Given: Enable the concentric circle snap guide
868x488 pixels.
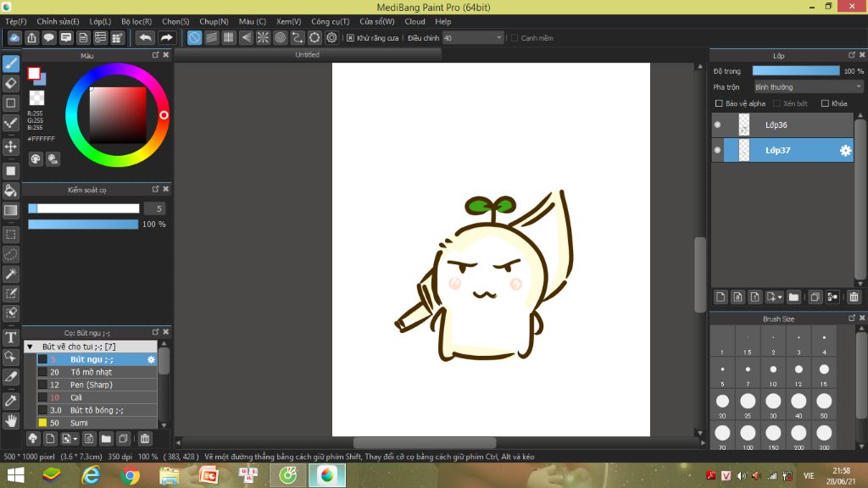Looking at the screenshot, I should 280,37.
